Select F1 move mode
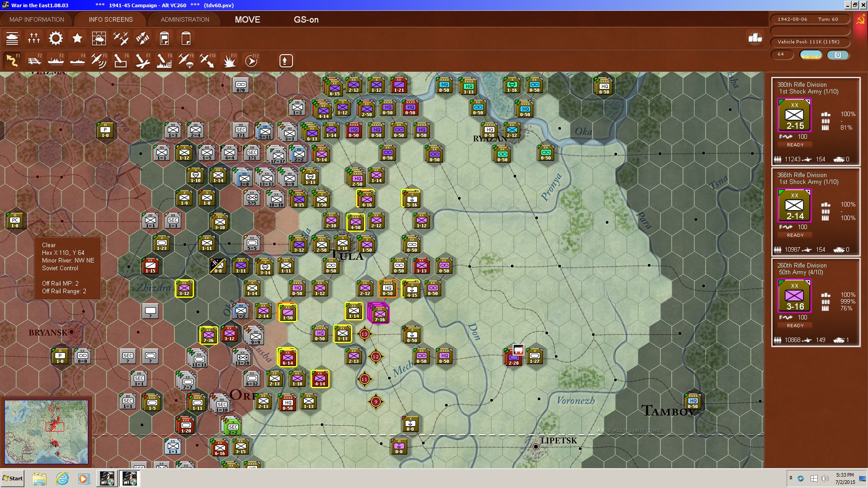The width and height of the screenshot is (868, 488). (x=12, y=61)
